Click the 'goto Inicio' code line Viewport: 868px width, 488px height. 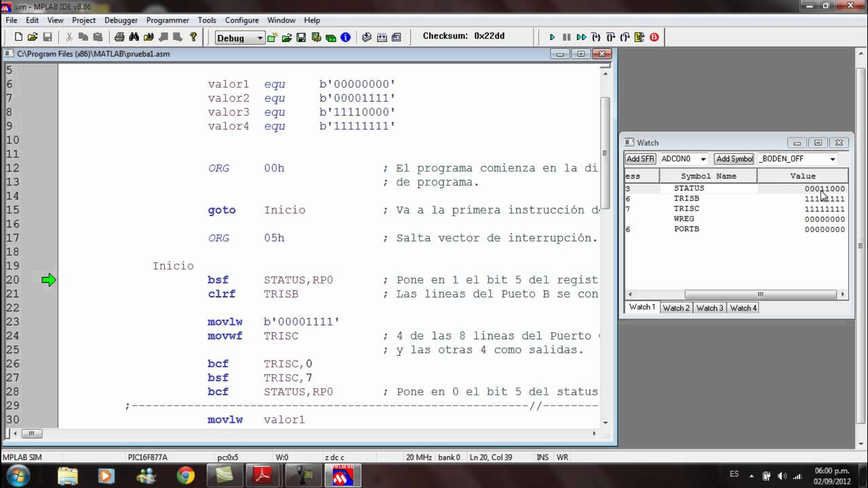[256, 210]
